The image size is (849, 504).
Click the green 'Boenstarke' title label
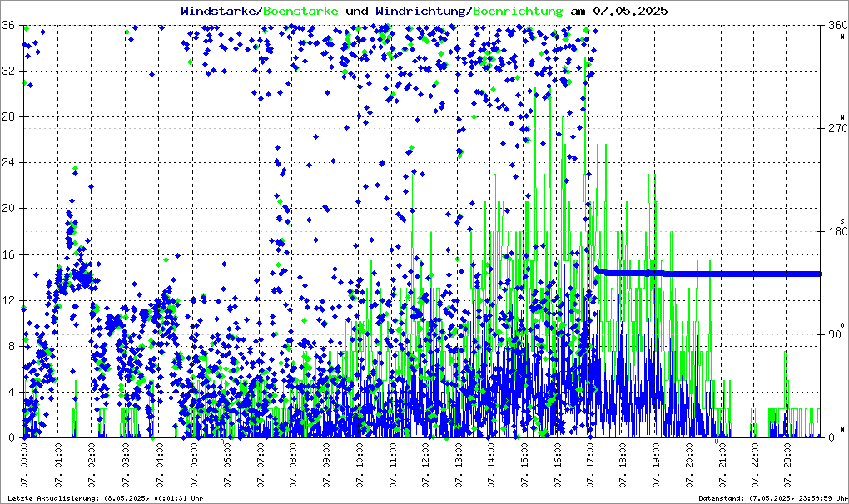[x=300, y=11]
